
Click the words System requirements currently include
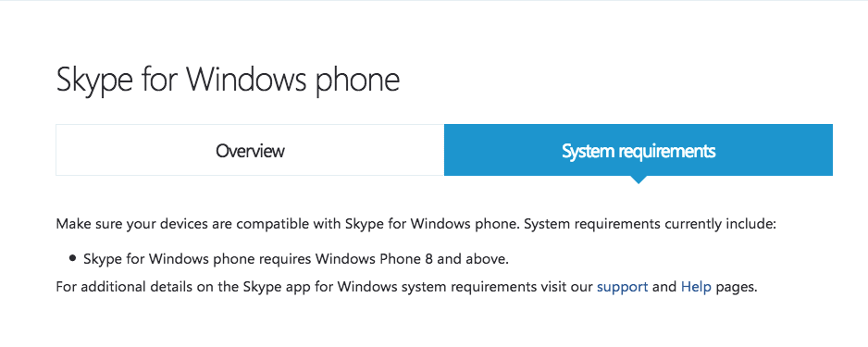click(651, 225)
